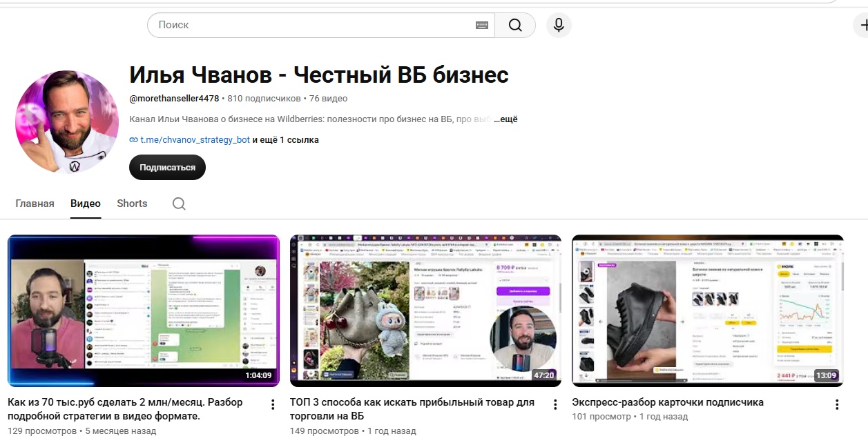Click '129 просмотров' under first video
This screenshot has width=868, height=445.
click(x=42, y=431)
